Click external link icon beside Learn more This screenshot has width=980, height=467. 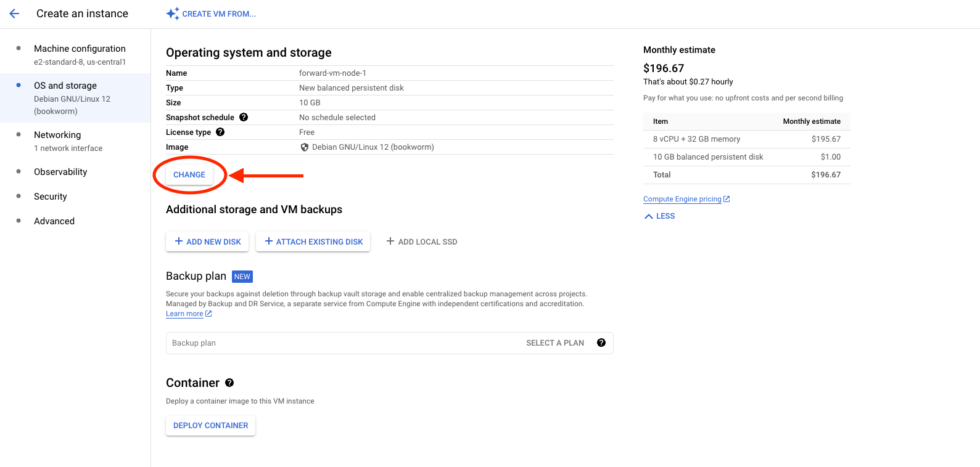click(208, 314)
